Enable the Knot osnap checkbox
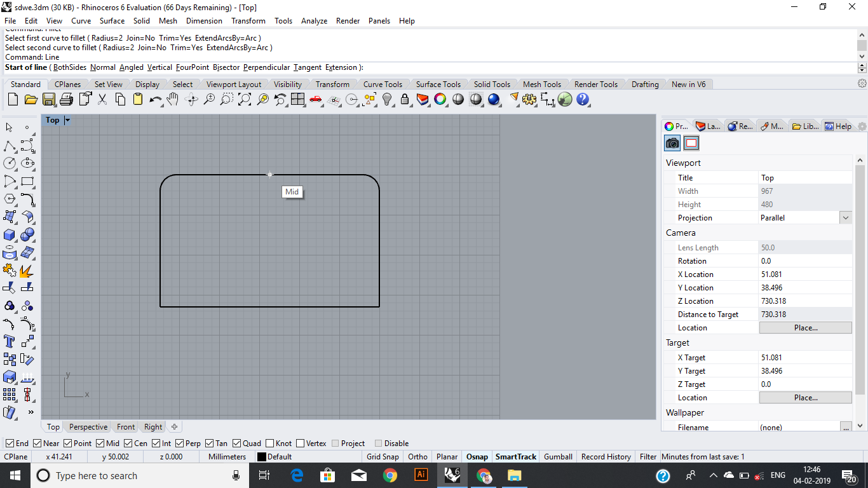 click(270, 444)
